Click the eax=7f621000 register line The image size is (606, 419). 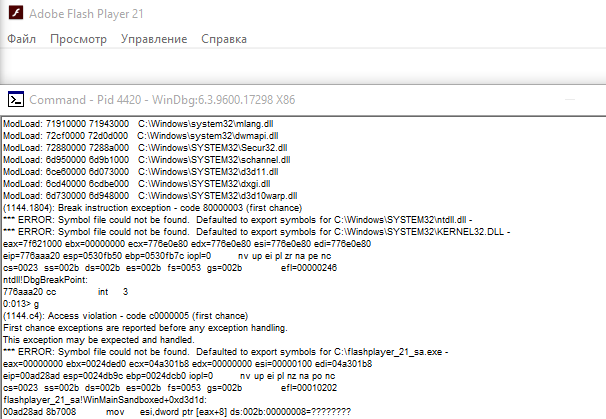pos(187,244)
